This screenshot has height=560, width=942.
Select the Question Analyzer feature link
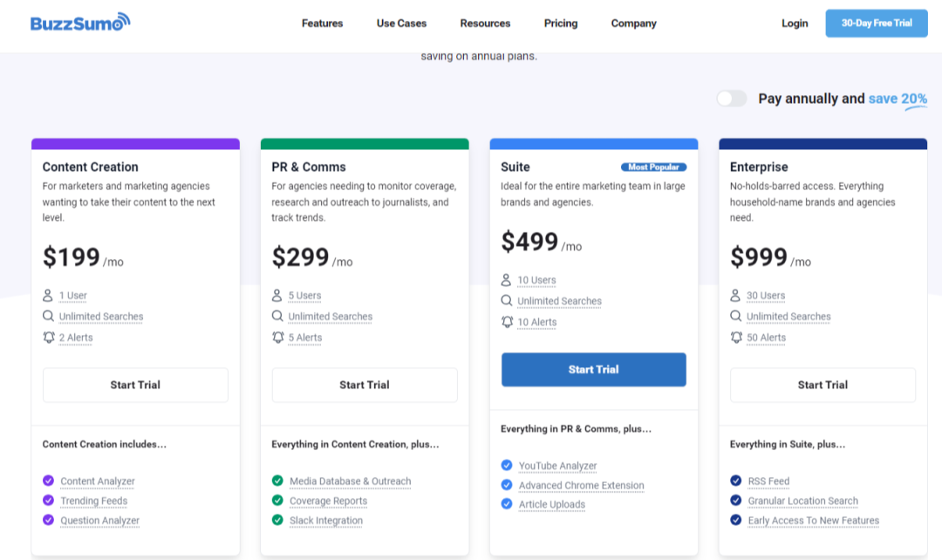click(99, 521)
